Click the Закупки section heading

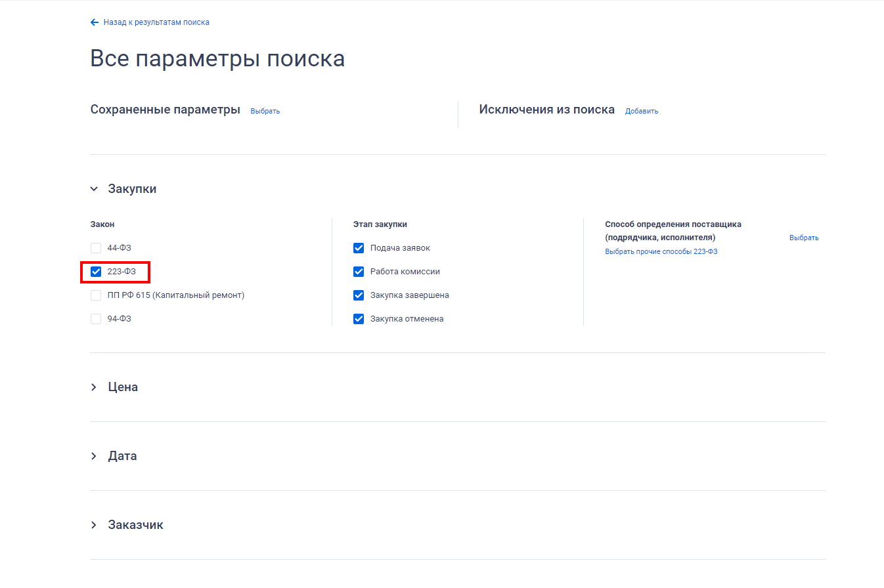(132, 189)
